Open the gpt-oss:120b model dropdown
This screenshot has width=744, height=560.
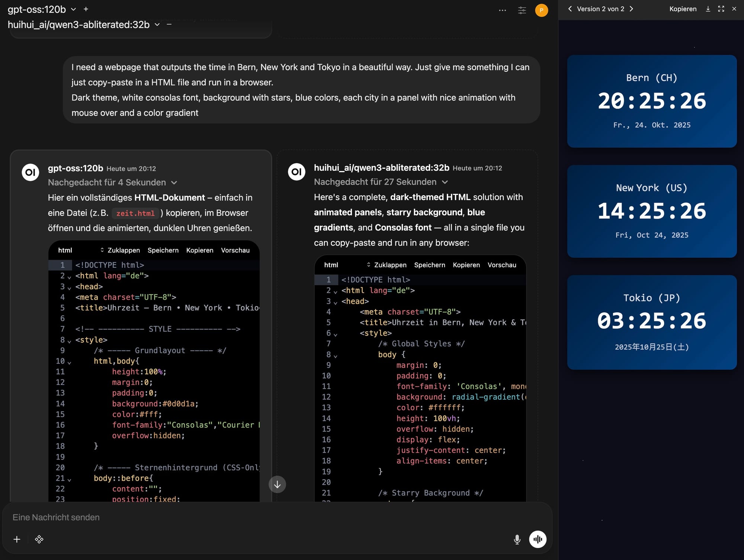tap(73, 9)
